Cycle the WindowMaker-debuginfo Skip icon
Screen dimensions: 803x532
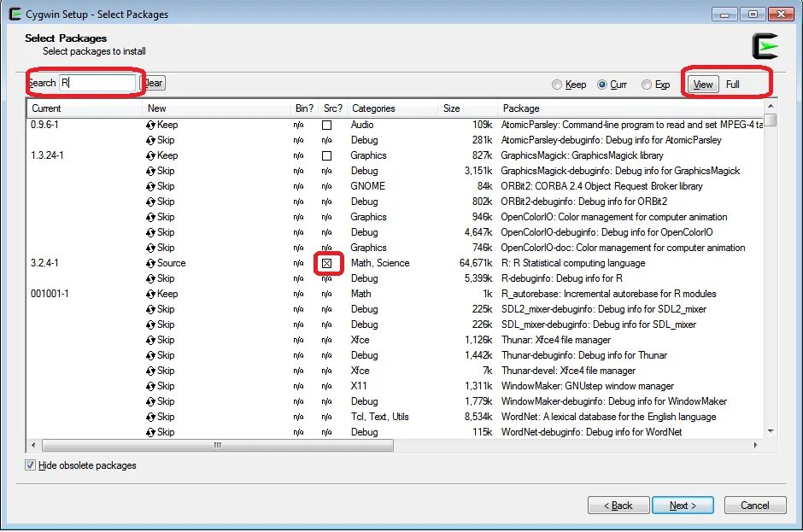point(150,401)
